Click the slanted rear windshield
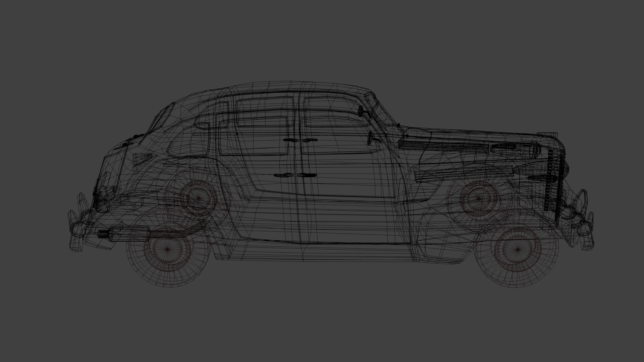This screenshot has width=644, height=362. pyautogui.click(x=163, y=117)
